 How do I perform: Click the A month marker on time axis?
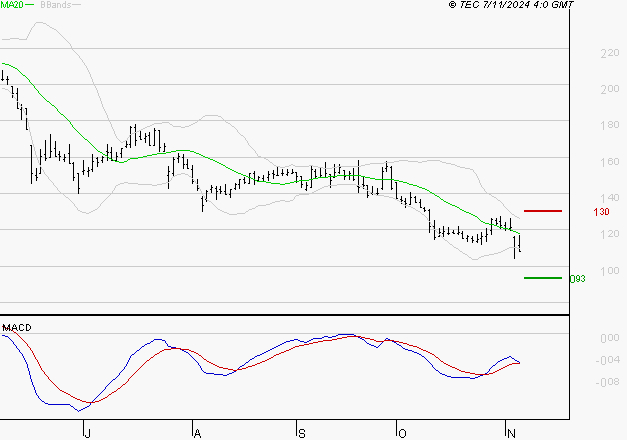[197, 432]
